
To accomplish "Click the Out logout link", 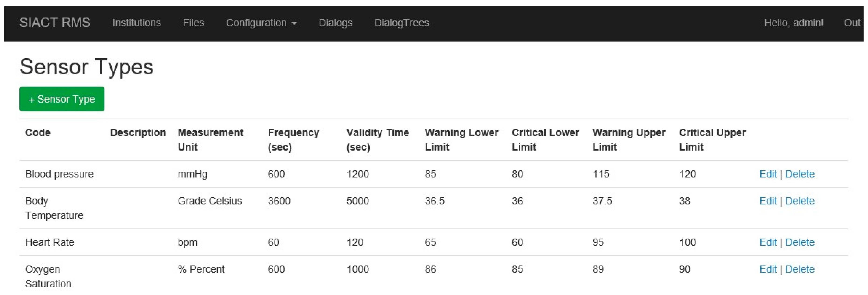I will pyautogui.click(x=851, y=23).
